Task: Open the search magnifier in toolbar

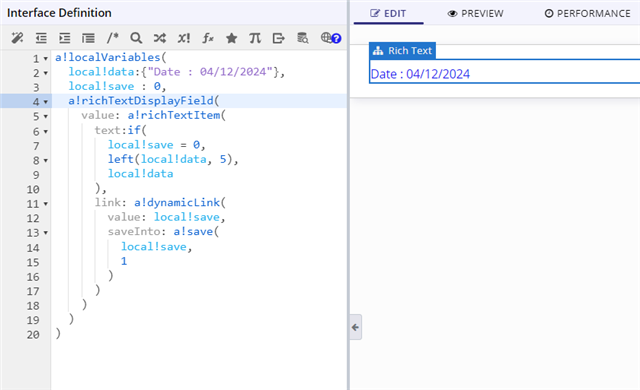Action: point(136,38)
